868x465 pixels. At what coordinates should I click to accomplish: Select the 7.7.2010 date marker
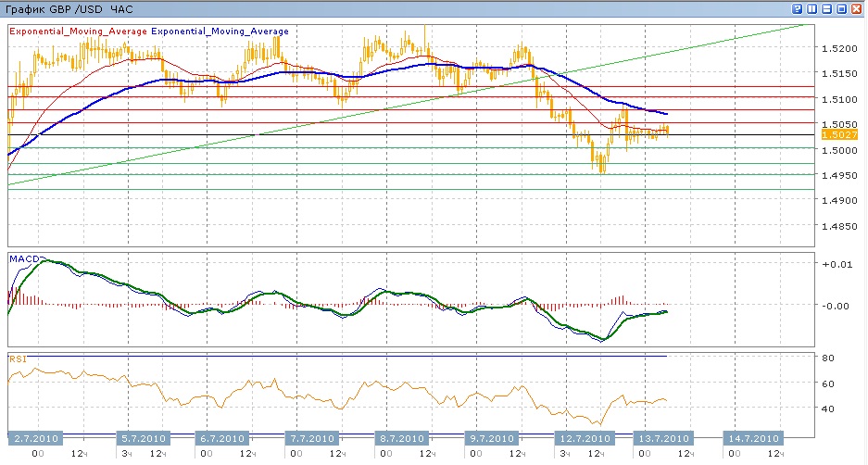tap(312, 438)
